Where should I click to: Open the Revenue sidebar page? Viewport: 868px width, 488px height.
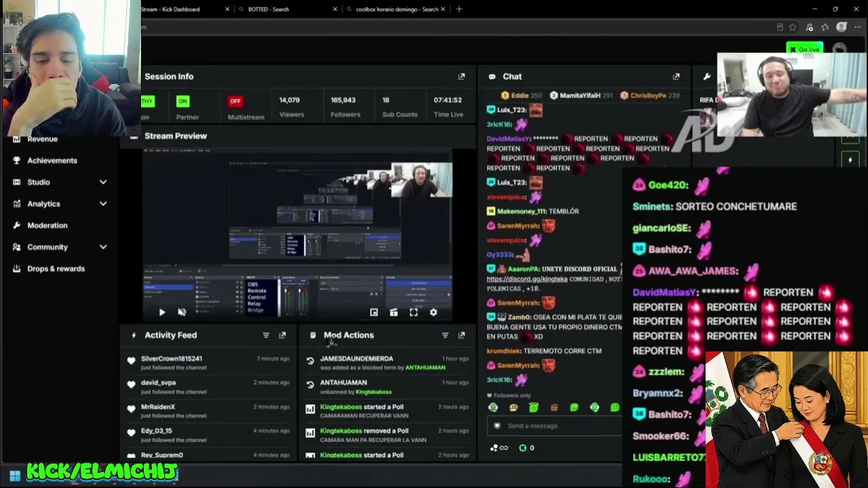click(42, 139)
